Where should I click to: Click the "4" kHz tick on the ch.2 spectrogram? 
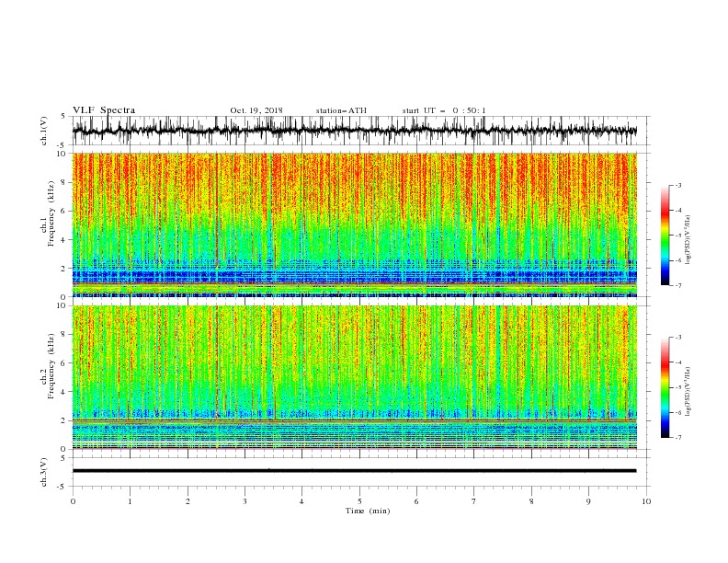coord(64,392)
